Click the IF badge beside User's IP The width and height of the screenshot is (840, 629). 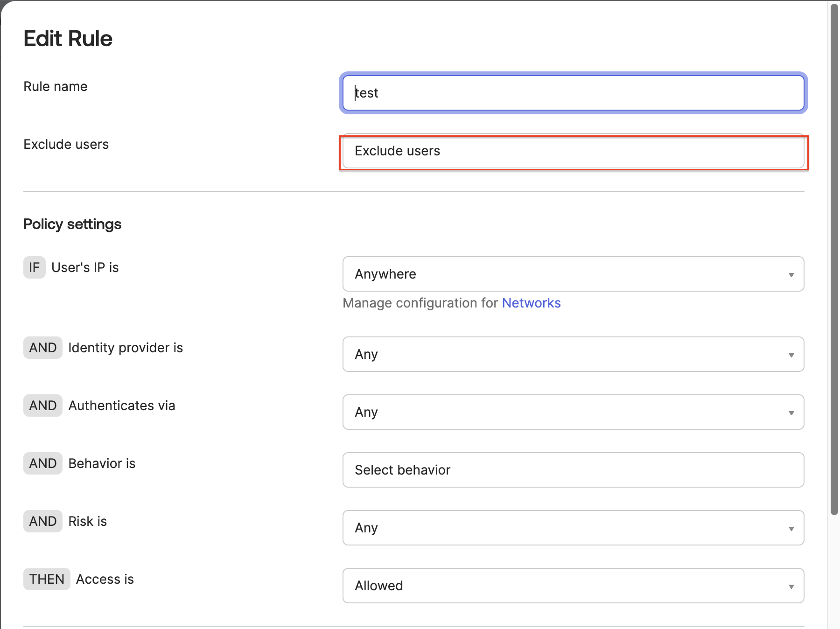[35, 267]
